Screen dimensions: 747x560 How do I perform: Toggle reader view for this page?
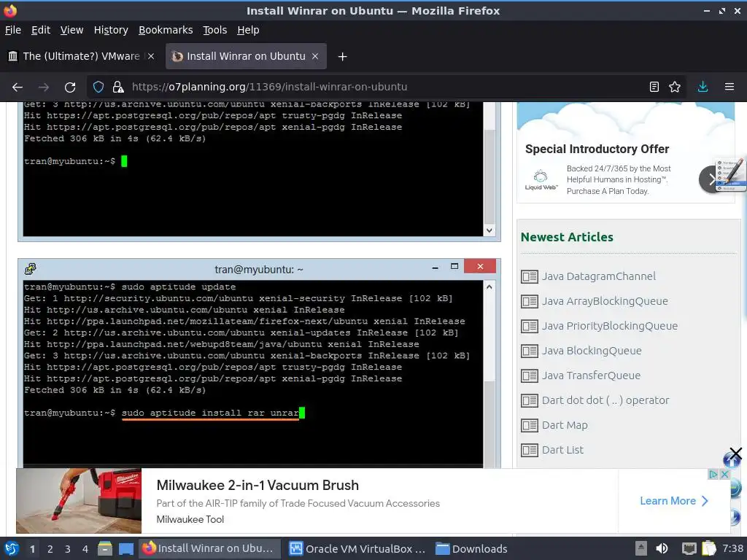click(x=654, y=87)
